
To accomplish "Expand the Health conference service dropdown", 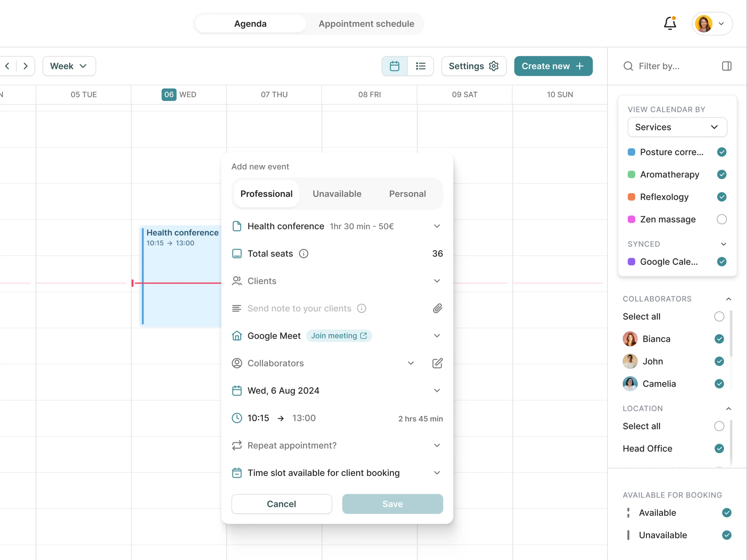I will tap(437, 226).
